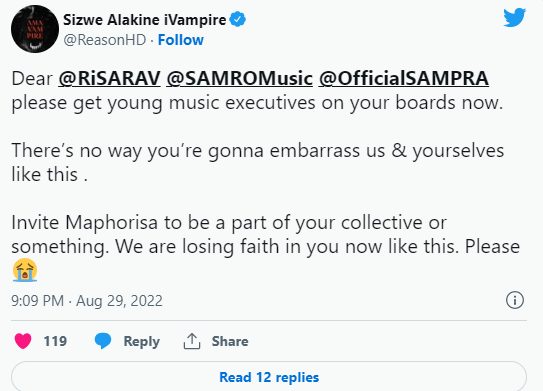Open the author's profile avatar
This screenshot has height=391, width=543.
point(35,29)
